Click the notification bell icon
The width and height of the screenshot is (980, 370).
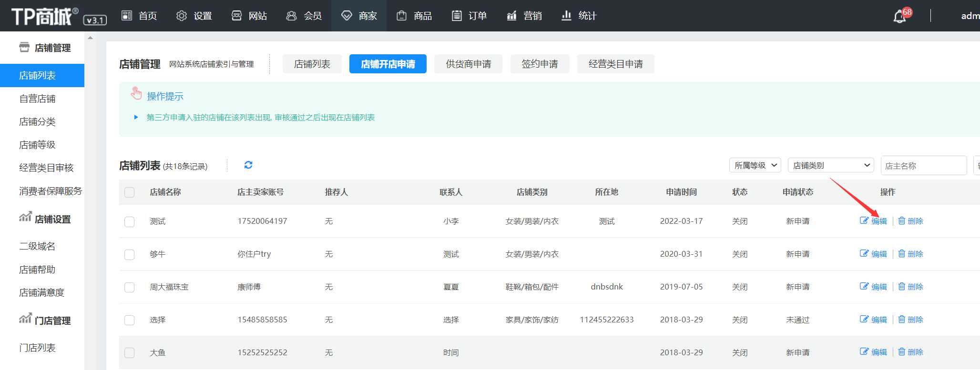[x=899, y=17]
